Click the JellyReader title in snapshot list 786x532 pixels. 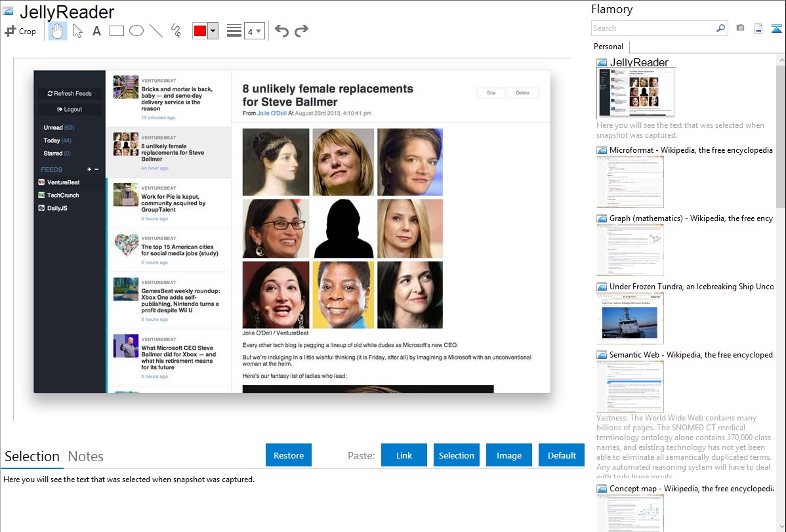(x=639, y=62)
